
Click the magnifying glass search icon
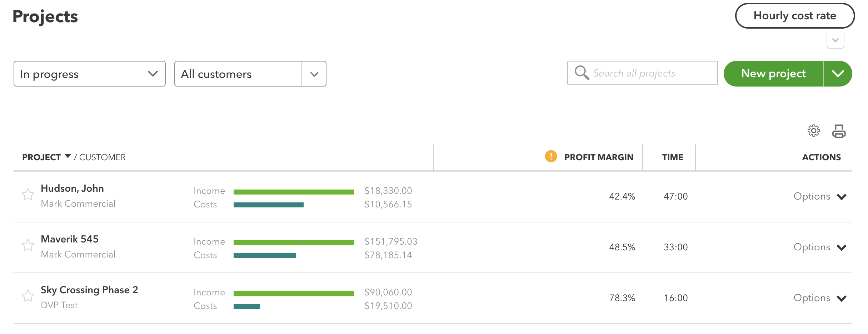582,73
